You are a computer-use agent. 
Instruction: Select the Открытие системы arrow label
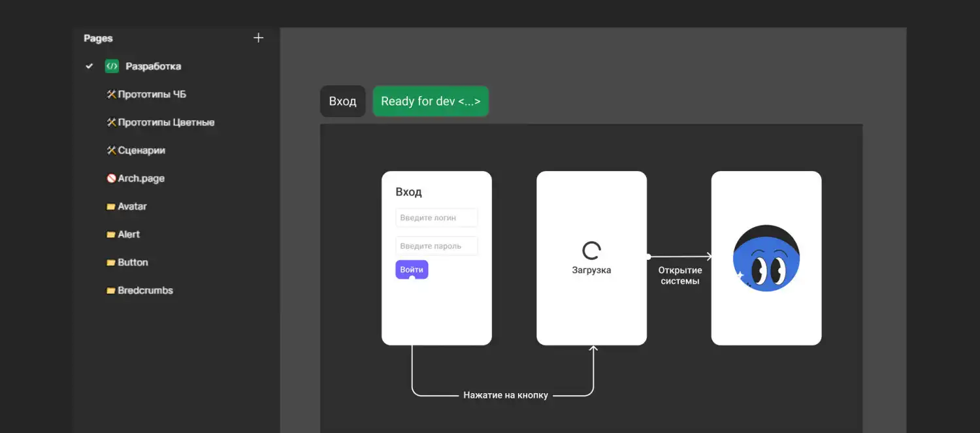tap(680, 276)
